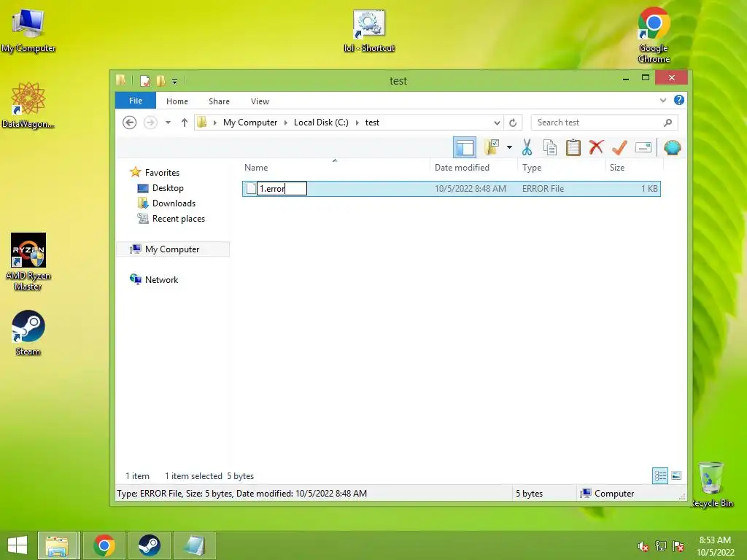Open Help with the question mark icon
Image resolution: width=747 pixels, height=560 pixels.
[x=679, y=100]
